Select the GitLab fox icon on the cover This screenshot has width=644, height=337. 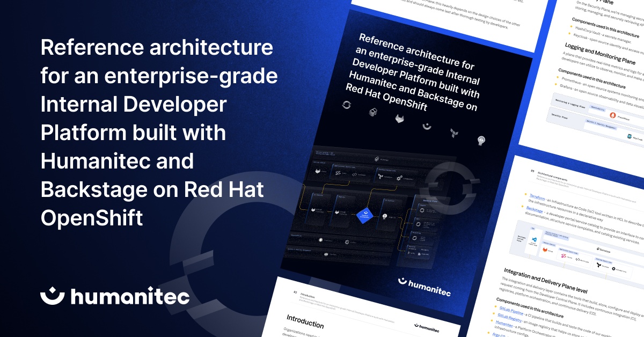pyautogui.click(x=399, y=119)
